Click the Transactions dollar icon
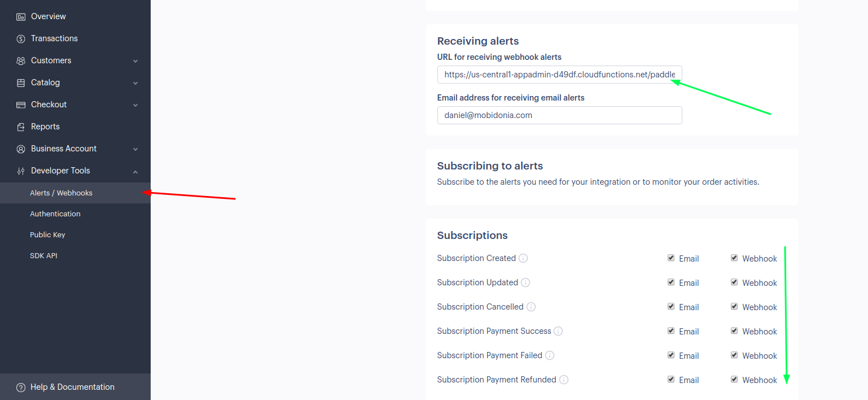This screenshot has height=400, width=868. 21,38
